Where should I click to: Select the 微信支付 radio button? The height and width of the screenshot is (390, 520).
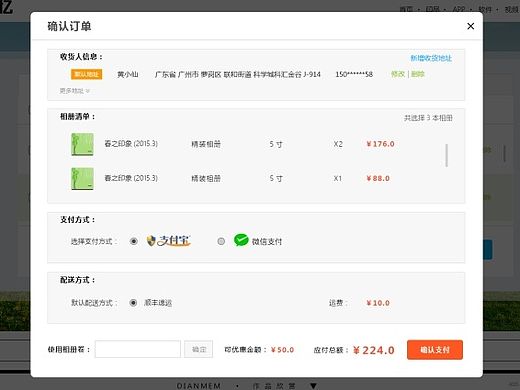click(221, 241)
